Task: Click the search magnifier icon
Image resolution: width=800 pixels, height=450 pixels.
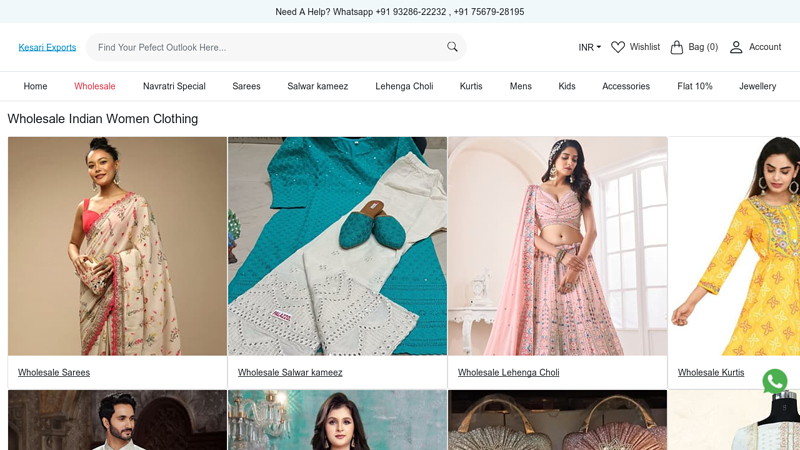Action: click(452, 47)
